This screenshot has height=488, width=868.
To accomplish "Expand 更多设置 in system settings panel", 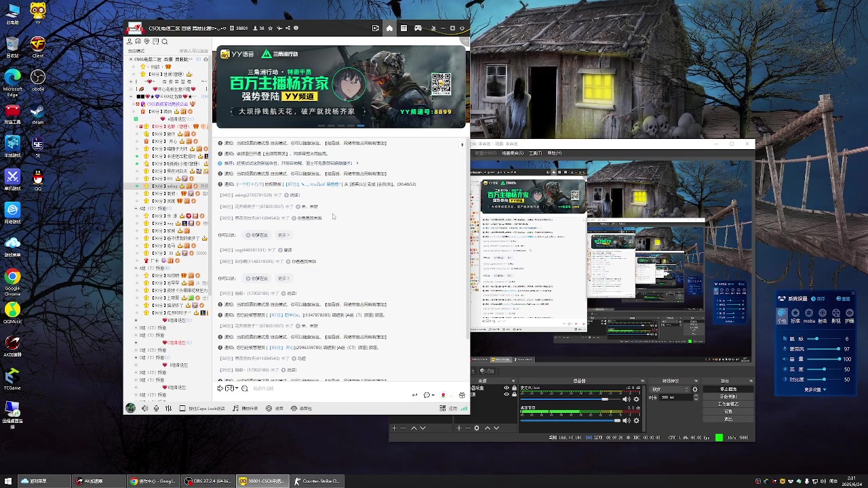I will click(x=815, y=390).
